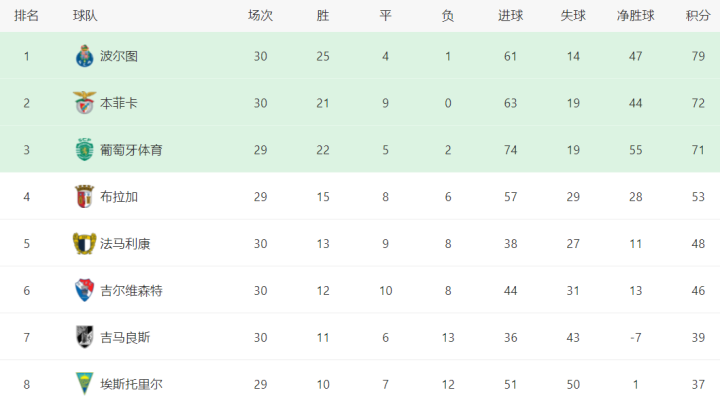Click the 排名 column header
Viewport: 720px width, 405px height.
click(27, 15)
